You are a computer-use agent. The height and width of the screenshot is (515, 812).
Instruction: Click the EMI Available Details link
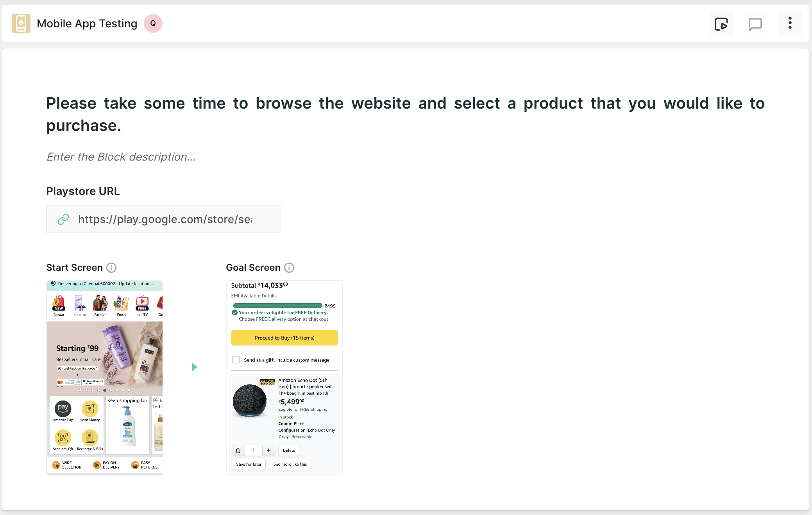click(269, 296)
